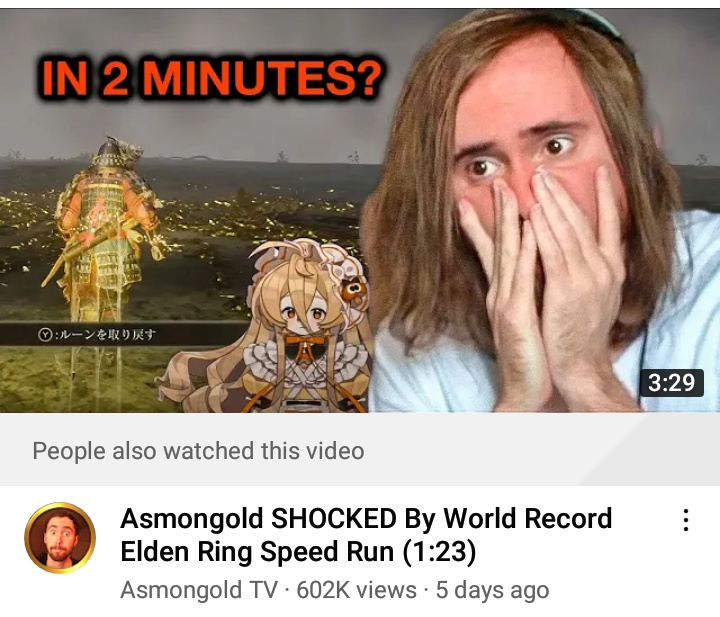Open the Asmongold SHOCKED video title
The image size is (720, 617).
[x=366, y=535]
